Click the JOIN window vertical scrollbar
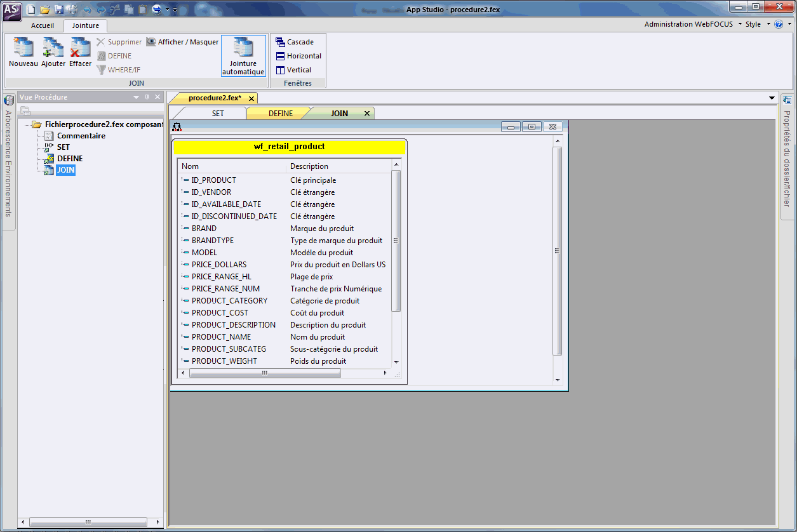Viewport: 797px width, 532px height. coord(558,251)
